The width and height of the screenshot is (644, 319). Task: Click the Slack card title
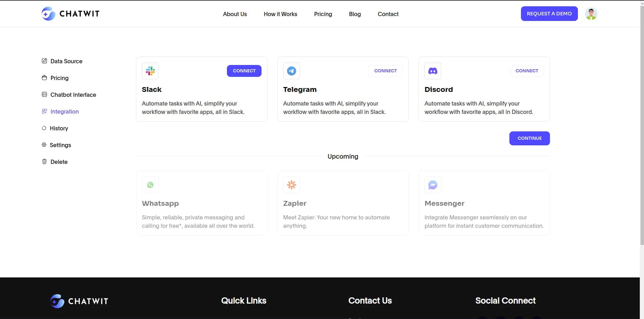[152, 89]
